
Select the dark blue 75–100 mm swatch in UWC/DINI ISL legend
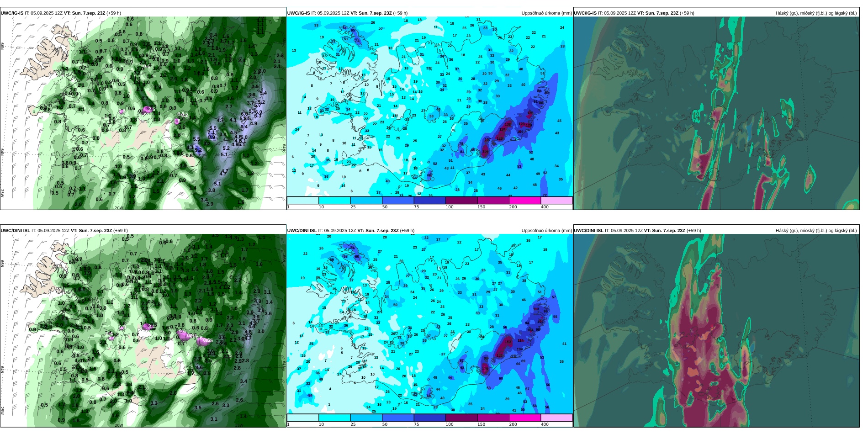pos(430,418)
